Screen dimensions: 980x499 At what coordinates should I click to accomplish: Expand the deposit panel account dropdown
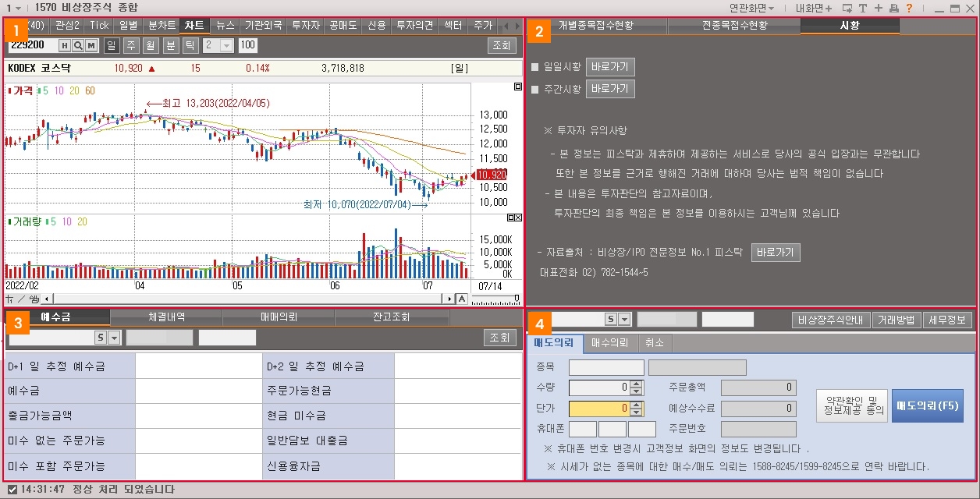click(114, 338)
